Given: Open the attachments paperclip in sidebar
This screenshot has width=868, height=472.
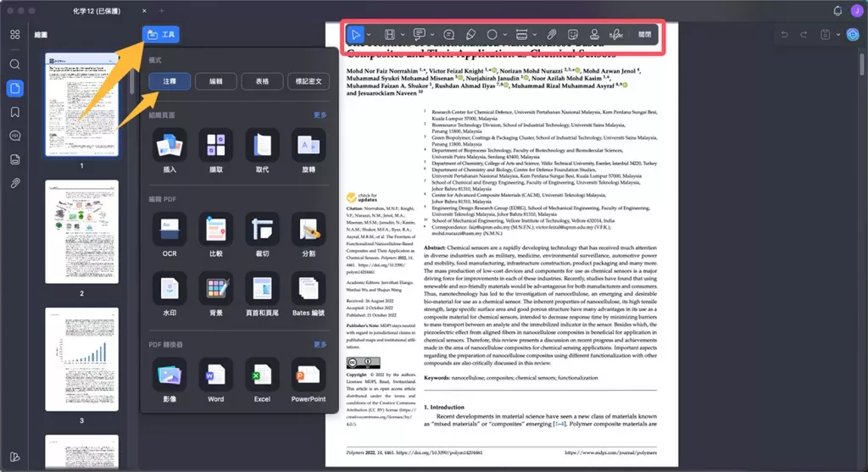Looking at the screenshot, I should 15,182.
